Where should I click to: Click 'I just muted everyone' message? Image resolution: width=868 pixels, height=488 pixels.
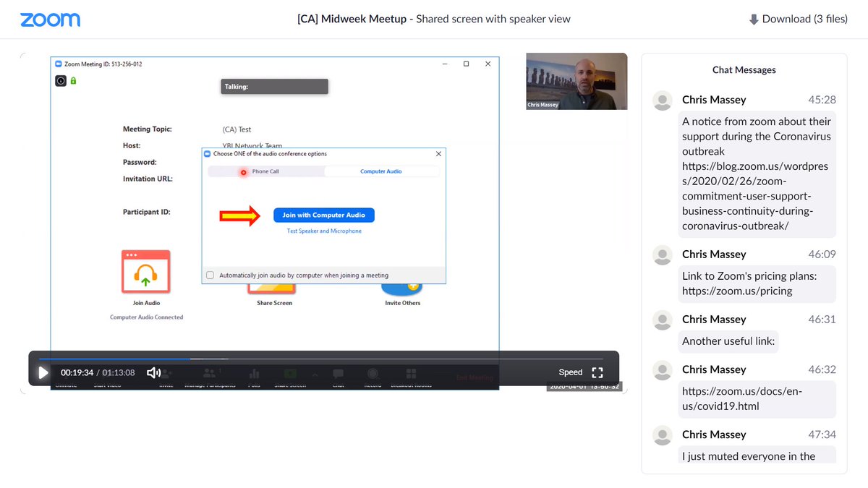pos(757,454)
